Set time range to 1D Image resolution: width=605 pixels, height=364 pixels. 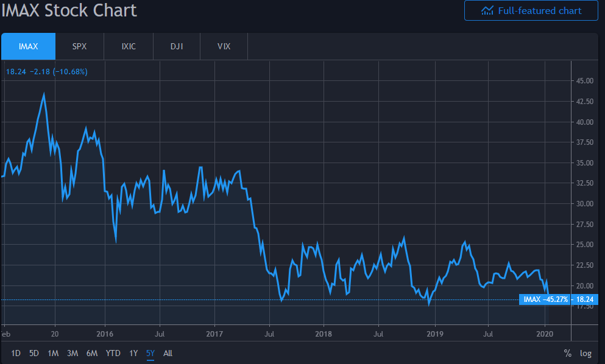point(16,353)
